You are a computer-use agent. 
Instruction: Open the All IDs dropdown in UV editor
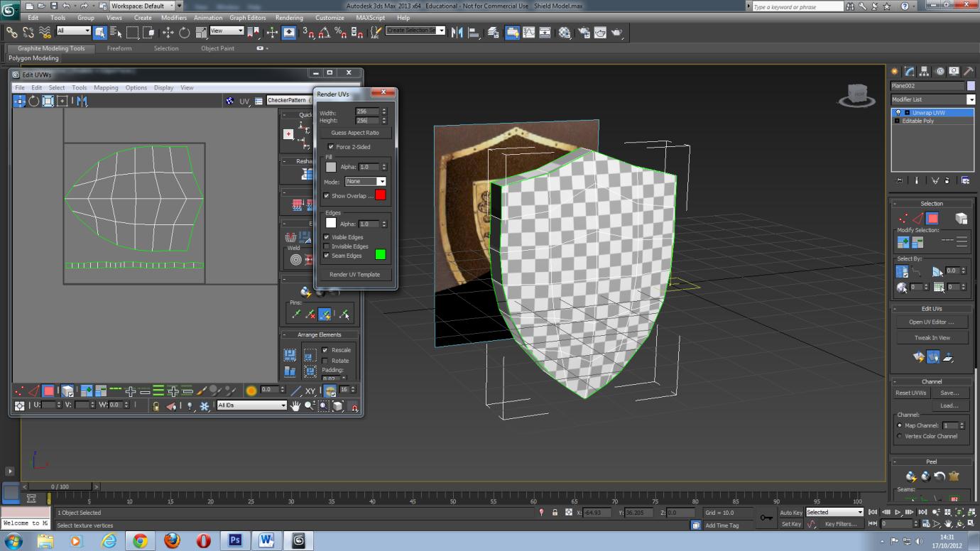click(x=251, y=405)
